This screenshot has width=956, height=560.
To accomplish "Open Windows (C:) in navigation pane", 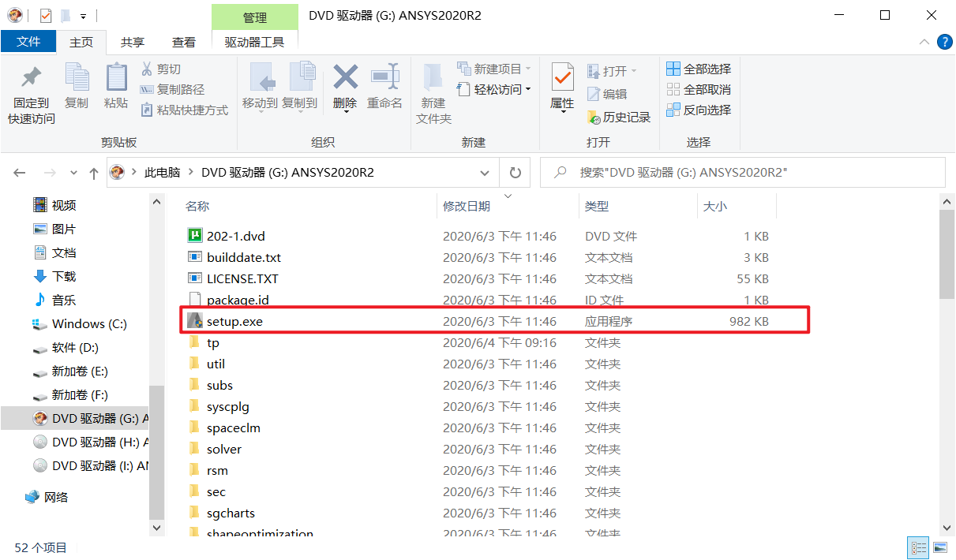I will (x=80, y=324).
